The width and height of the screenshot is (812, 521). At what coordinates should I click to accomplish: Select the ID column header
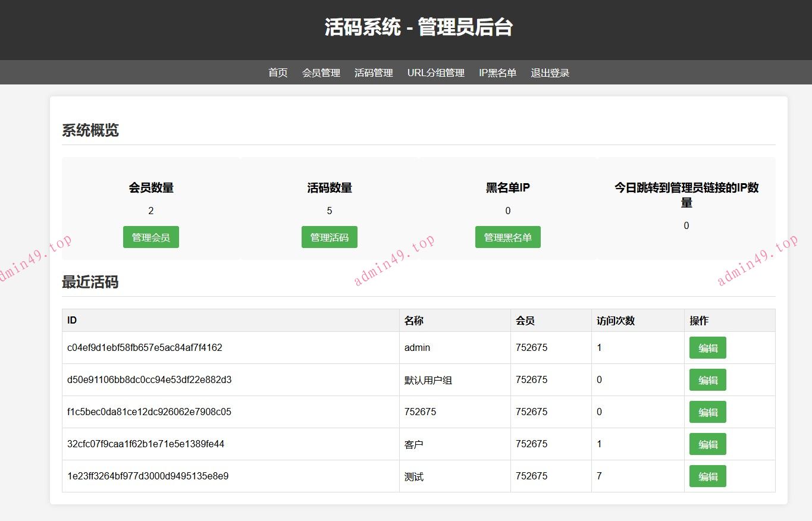[x=71, y=320]
